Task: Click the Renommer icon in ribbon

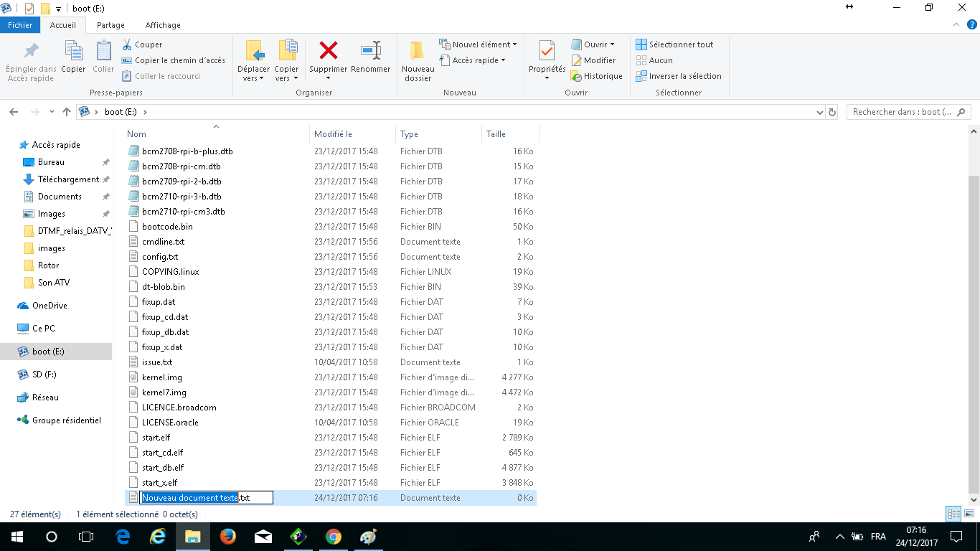Action: pyautogui.click(x=370, y=51)
